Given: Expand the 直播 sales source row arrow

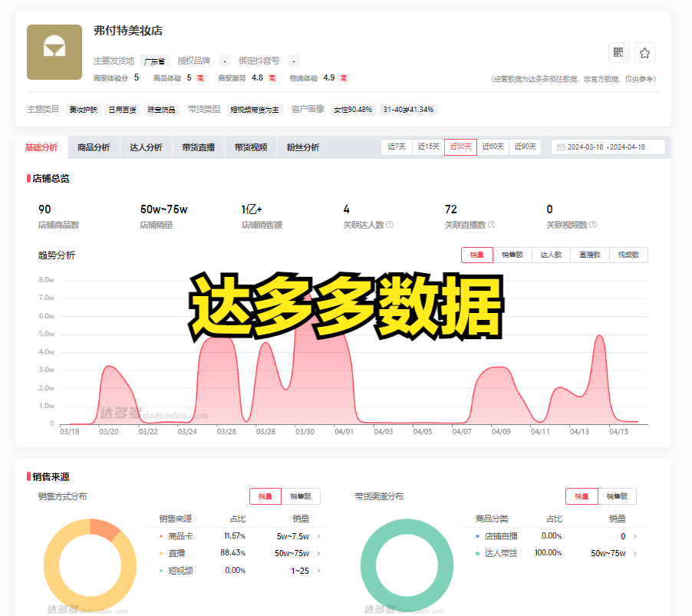Looking at the screenshot, I should 318,553.
